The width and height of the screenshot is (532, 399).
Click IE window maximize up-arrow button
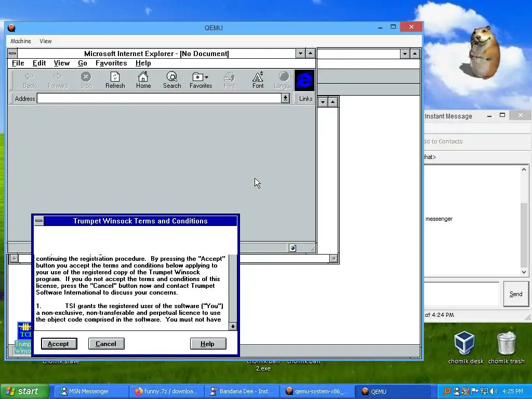[311, 54]
